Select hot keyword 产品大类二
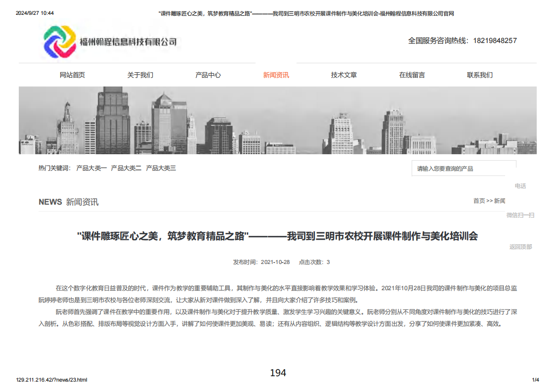This screenshot has width=555, height=392. [126, 168]
